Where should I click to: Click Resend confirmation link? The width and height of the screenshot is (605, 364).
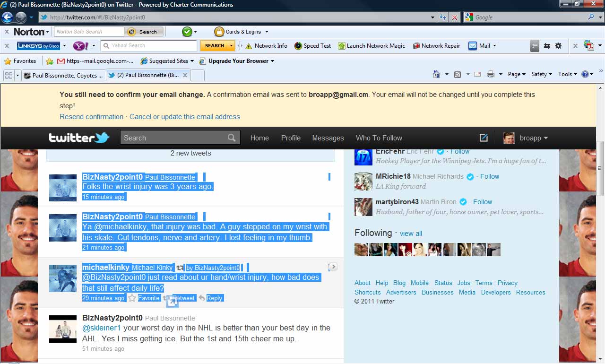coord(91,117)
